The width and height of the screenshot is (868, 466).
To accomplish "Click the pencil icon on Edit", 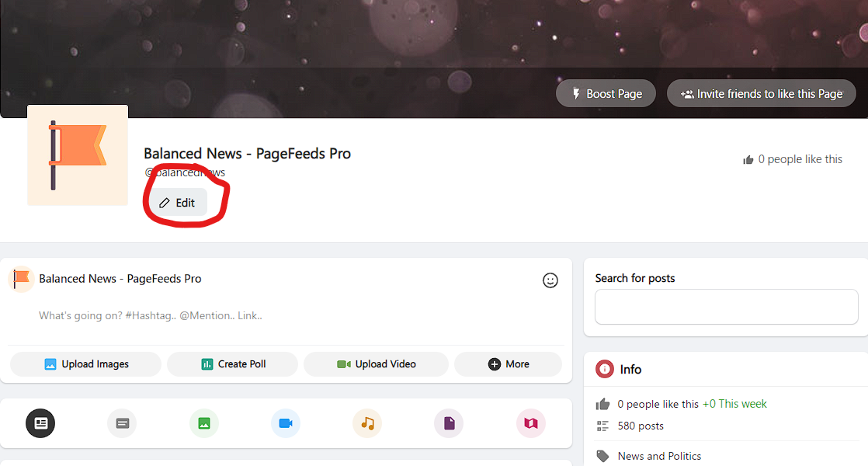I will click(165, 203).
